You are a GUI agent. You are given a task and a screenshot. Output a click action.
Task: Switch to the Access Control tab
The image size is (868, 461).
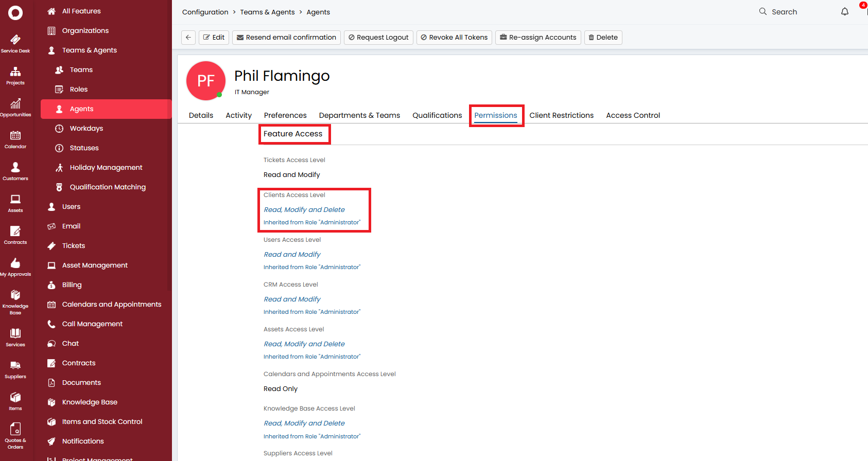pyautogui.click(x=633, y=115)
